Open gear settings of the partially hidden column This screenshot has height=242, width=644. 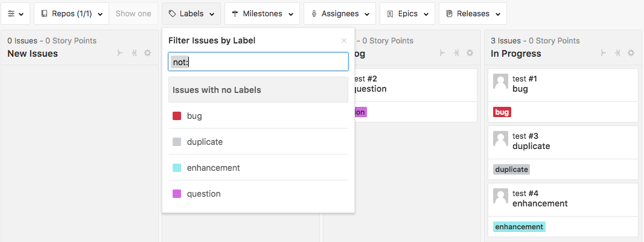click(x=470, y=53)
